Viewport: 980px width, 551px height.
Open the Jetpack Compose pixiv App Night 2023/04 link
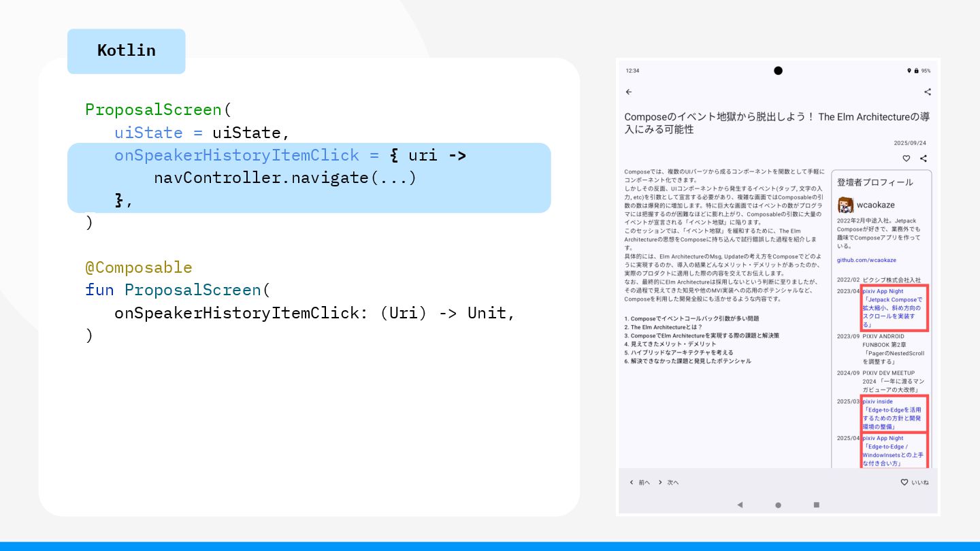point(894,307)
